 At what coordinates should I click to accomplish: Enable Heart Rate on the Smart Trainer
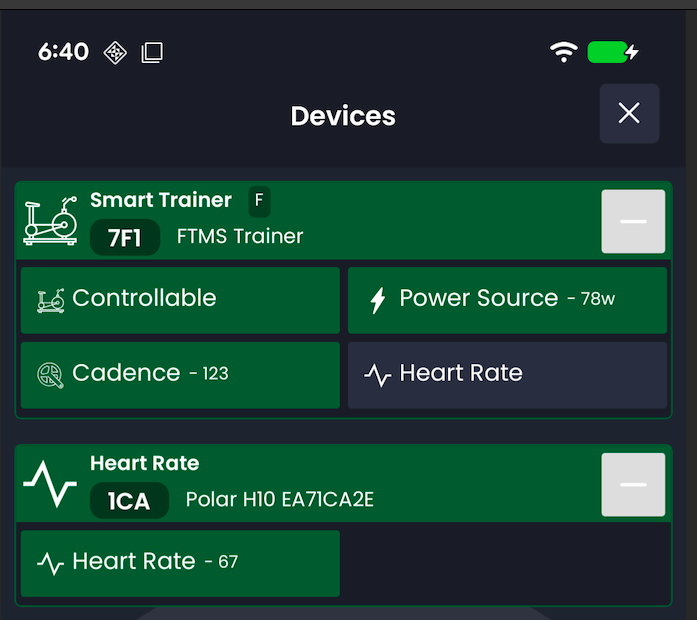[x=507, y=374]
